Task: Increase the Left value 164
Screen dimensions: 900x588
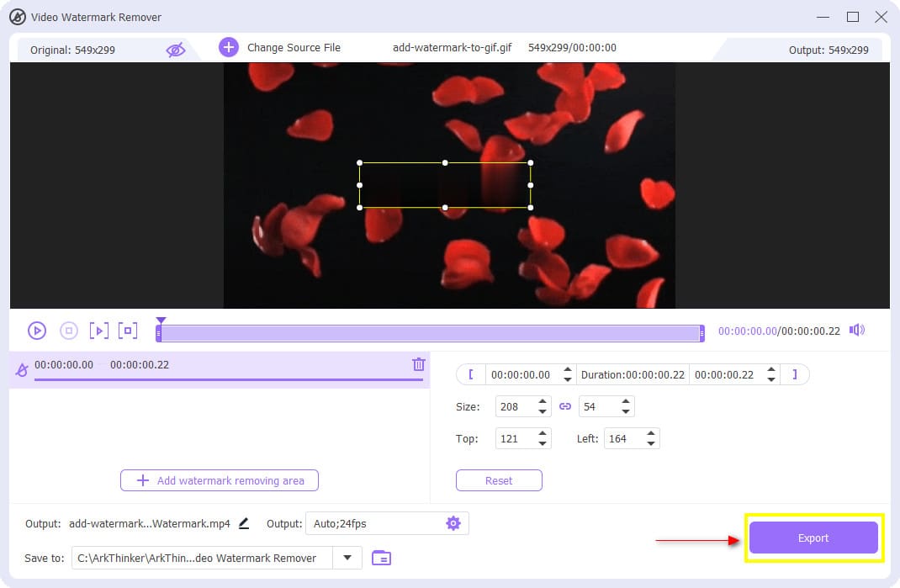Action: click(651, 433)
